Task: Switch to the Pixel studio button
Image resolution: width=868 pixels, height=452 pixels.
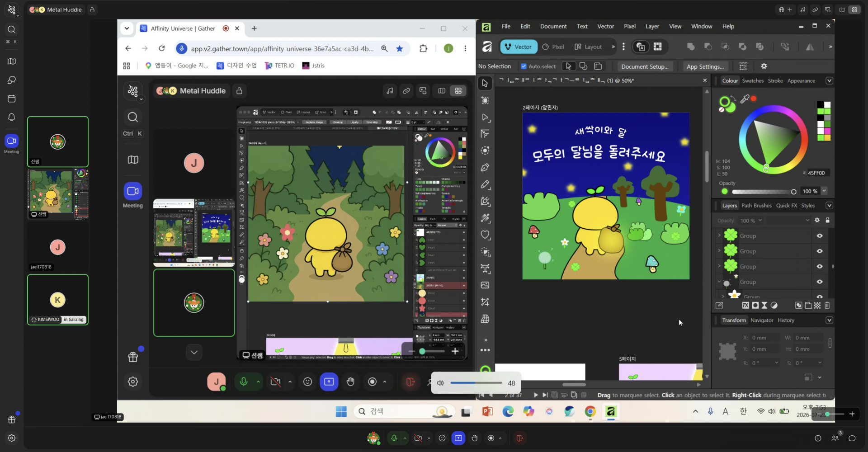Action: [553, 47]
